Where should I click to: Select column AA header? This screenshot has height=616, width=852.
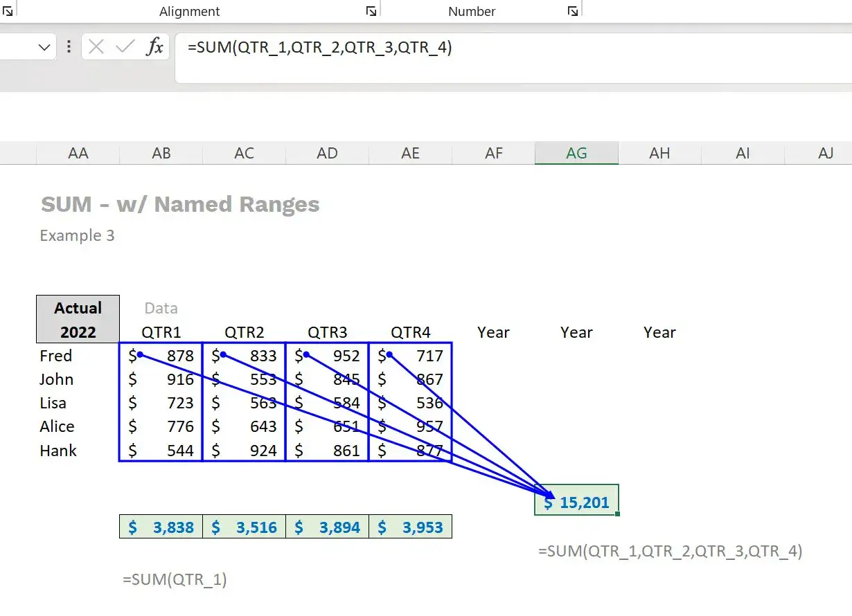[78, 153]
